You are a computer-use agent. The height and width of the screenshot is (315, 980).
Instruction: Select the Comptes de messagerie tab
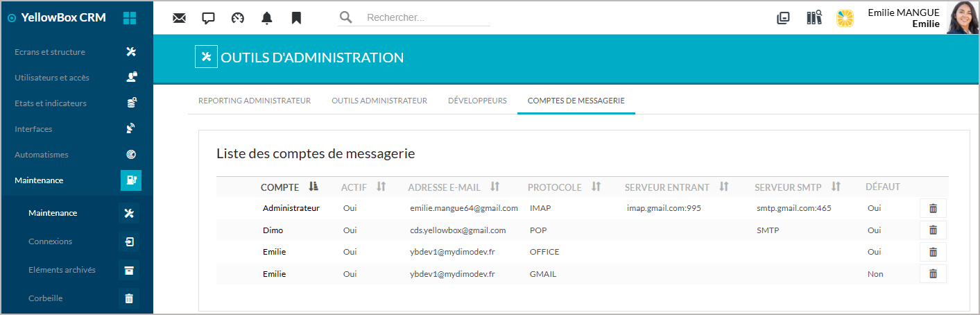pos(576,101)
